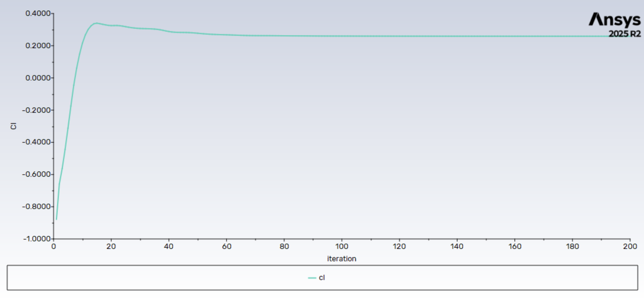Click the -0.8000 y-axis label
The image size is (644, 298).
pyautogui.click(x=36, y=207)
